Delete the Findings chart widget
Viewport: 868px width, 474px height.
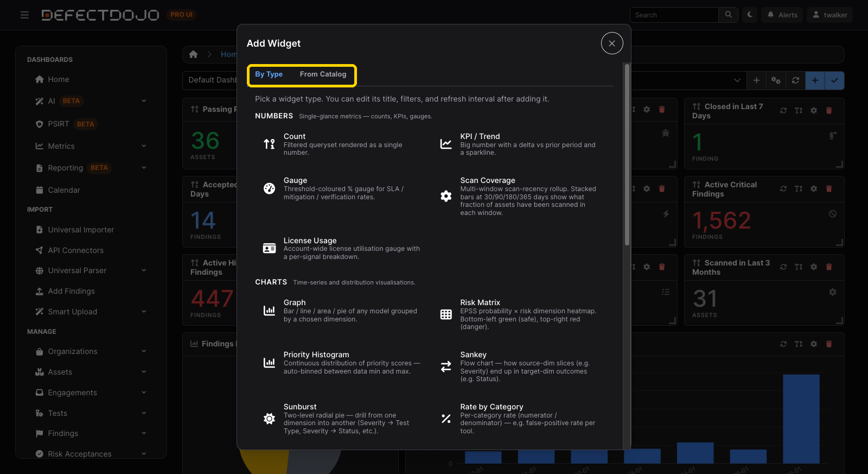click(829, 344)
